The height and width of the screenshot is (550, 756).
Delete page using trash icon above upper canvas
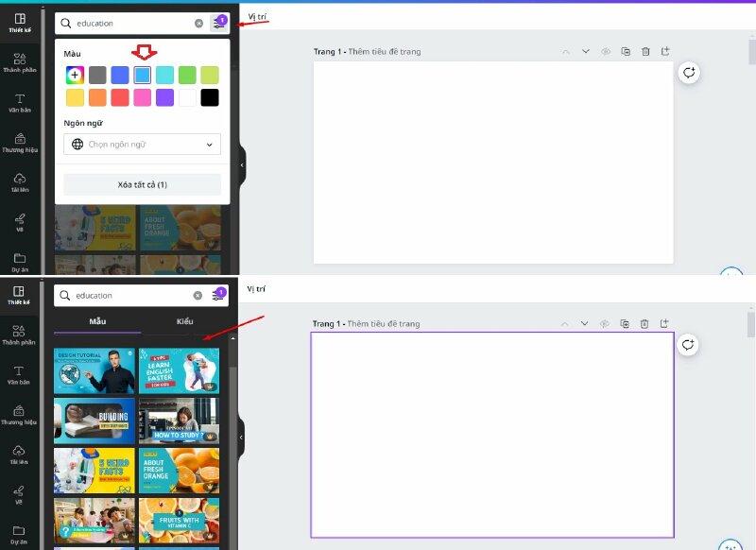tap(645, 52)
